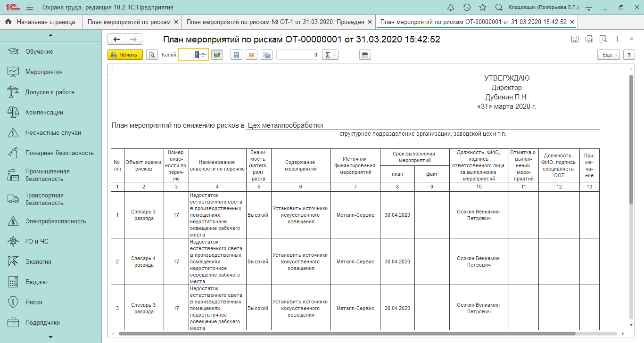Click the Печать (Print) button

125,55
